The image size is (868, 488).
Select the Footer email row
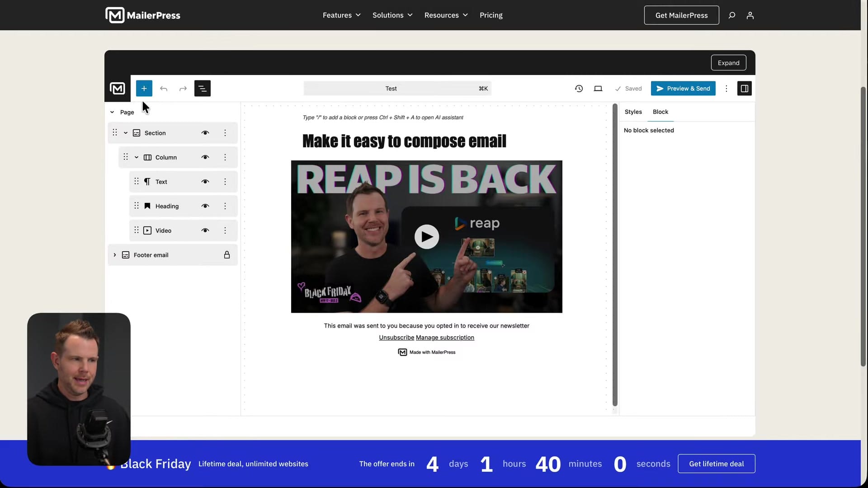173,255
